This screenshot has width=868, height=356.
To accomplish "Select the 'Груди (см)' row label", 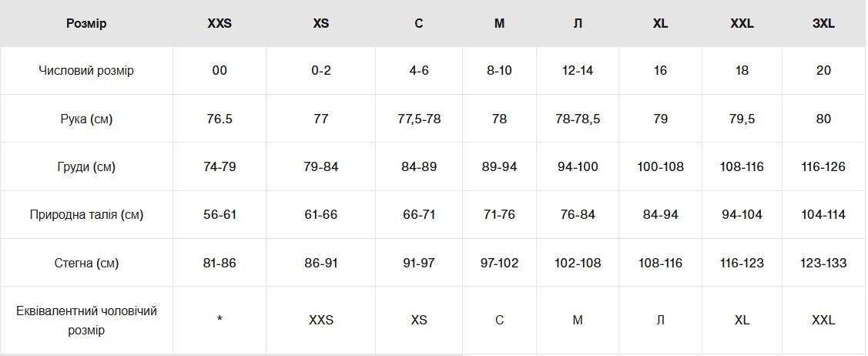I will pos(86,166).
